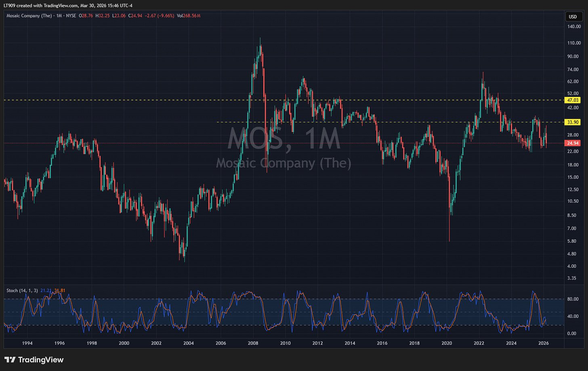Screen dimensions: 588x371
Task: Click the 28.00 price axis label
Action: [573, 135]
